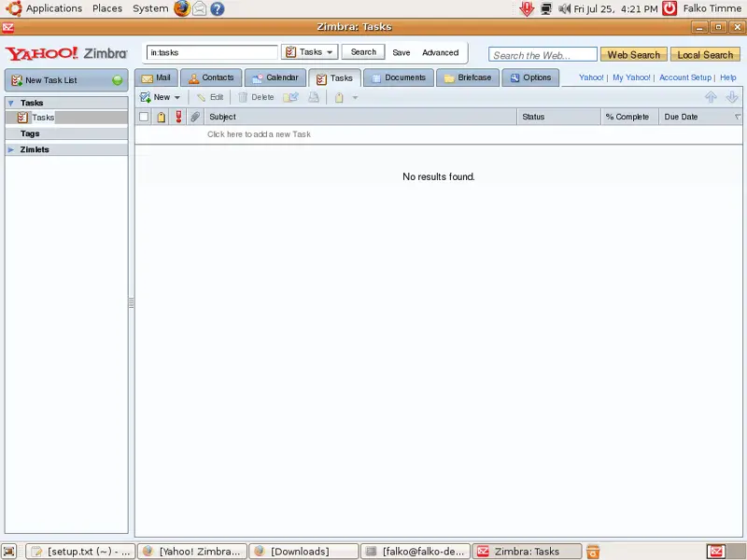Screen dimensions: 747x560
Task: Sort by the % Complete column header
Action: click(629, 117)
